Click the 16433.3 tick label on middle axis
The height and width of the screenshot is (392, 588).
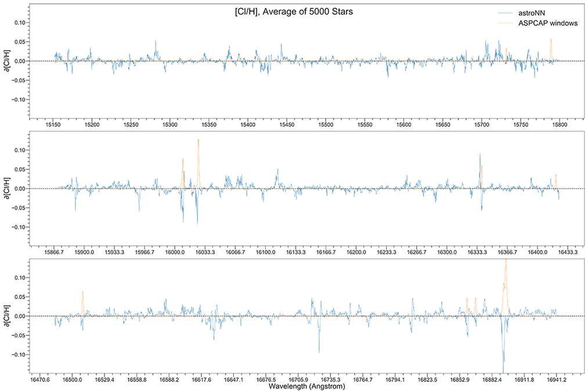568,253
